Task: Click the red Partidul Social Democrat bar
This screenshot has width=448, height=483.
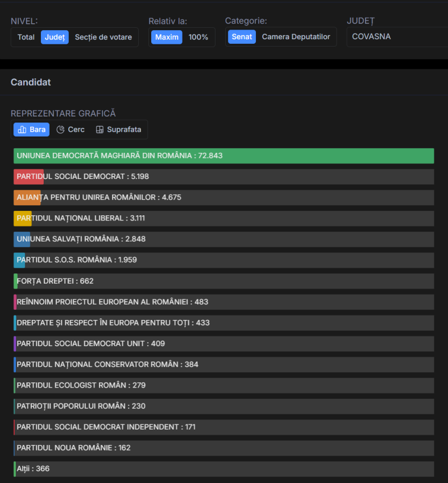Action: tap(28, 177)
